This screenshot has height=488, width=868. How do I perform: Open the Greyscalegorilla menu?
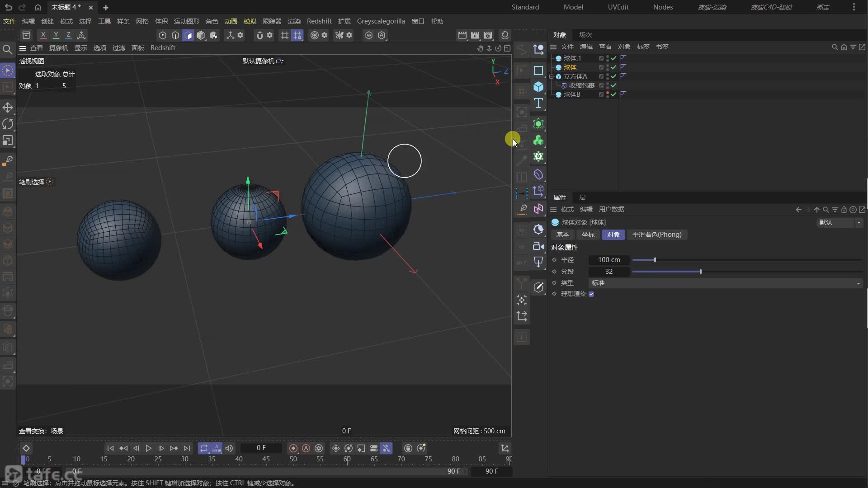click(x=381, y=21)
